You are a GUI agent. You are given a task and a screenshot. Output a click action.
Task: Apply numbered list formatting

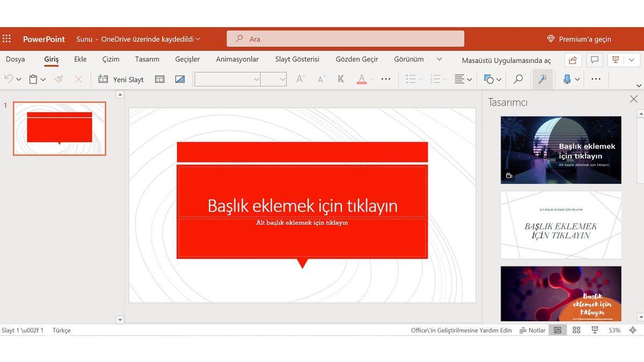[x=436, y=79]
